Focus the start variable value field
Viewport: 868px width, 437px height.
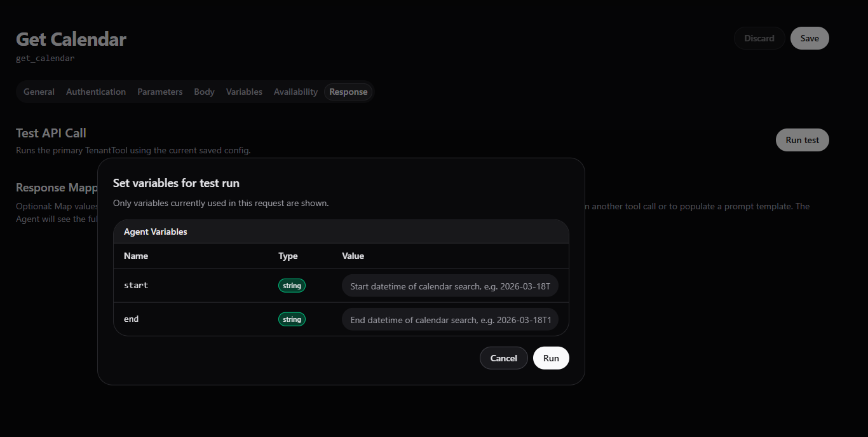[x=450, y=286]
